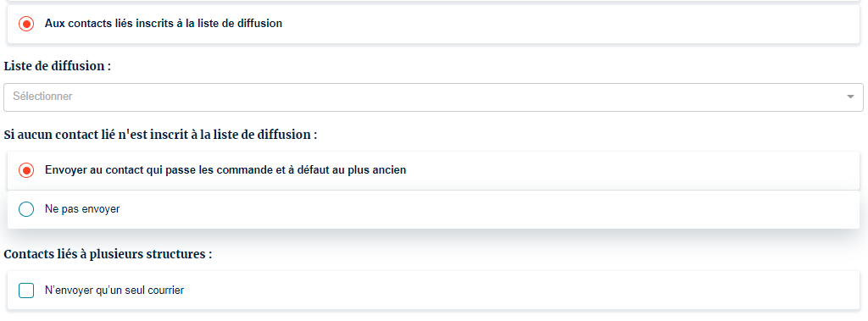Click the empty space in the "N'envoyer qu'un seul courrier" row
This screenshot has width=868, height=321.
pyautogui.click(x=520, y=290)
